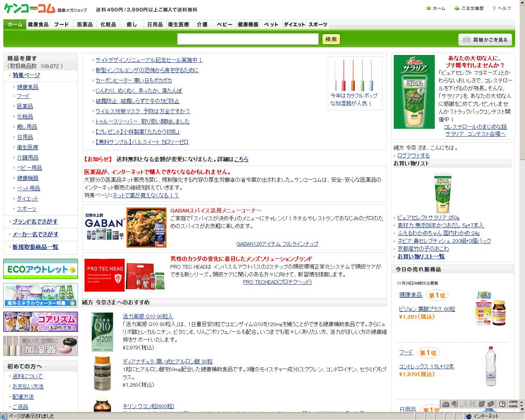The width and height of the screenshot is (525, 420).
Task: Open 活力実感 Q10 90粒入 product link
Action: pos(148,316)
